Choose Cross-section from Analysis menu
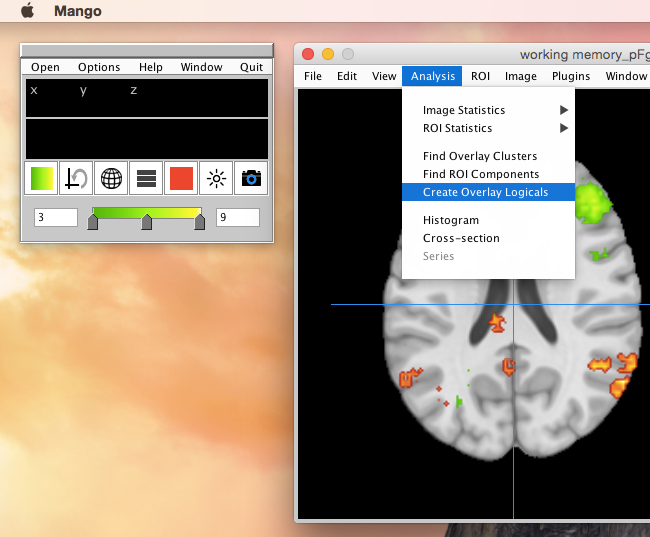The width and height of the screenshot is (650, 537). (461, 238)
